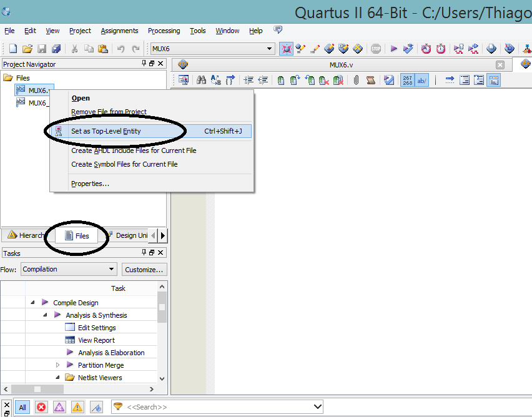Toggle the ab/ whitespace display button
This screenshot has width=532, height=417.
coord(421,81)
